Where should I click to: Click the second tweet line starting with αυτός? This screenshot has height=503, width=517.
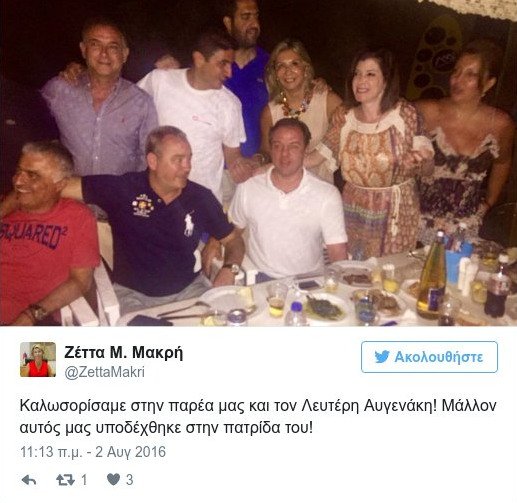167,428
